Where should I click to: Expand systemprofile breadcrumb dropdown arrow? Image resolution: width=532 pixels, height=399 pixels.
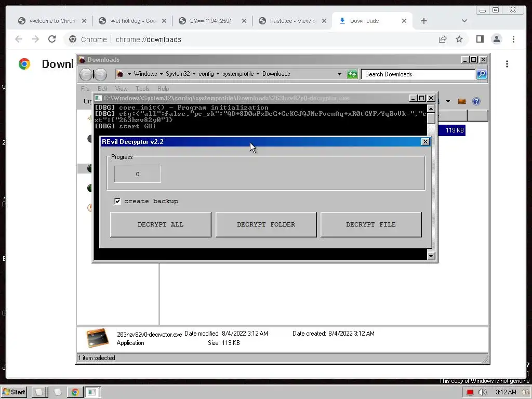258,74
